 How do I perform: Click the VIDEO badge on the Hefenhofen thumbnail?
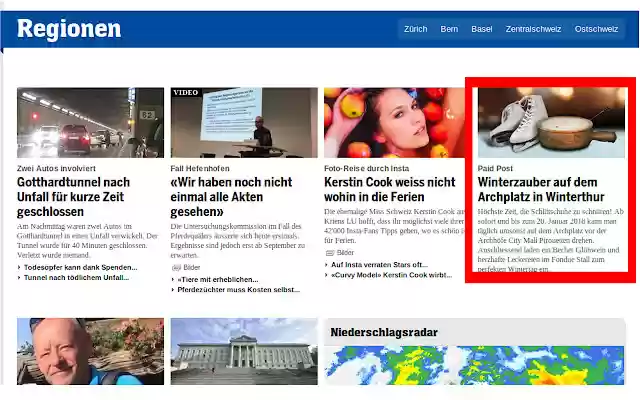pyautogui.click(x=185, y=93)
